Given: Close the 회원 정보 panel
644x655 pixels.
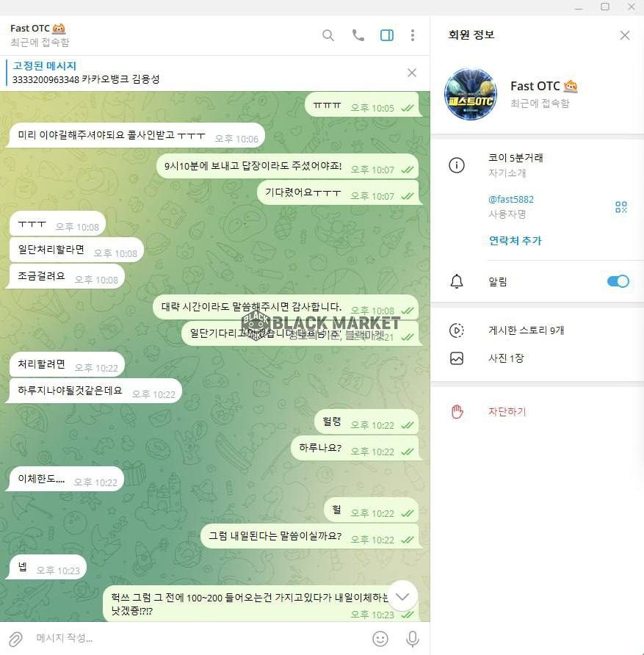Looking at the screenshot, I should [625, 35].
